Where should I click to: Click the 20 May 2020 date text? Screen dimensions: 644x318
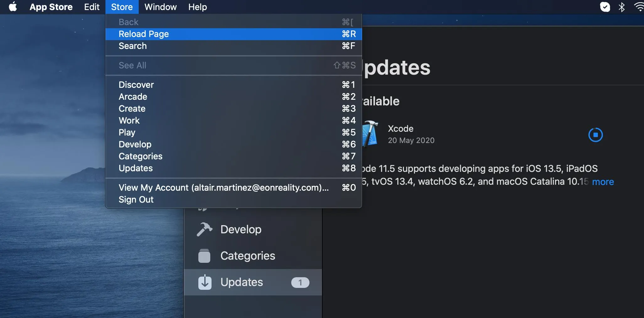411,140
